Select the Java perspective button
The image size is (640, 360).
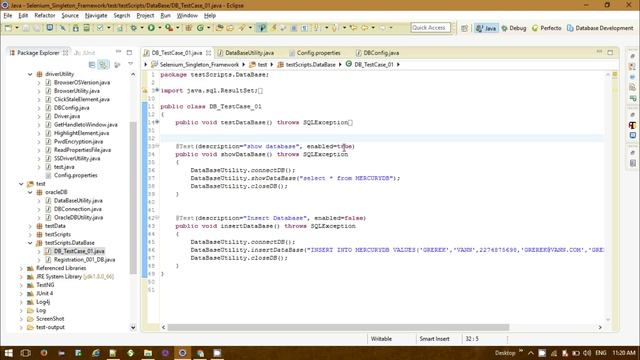pos(486,28)
